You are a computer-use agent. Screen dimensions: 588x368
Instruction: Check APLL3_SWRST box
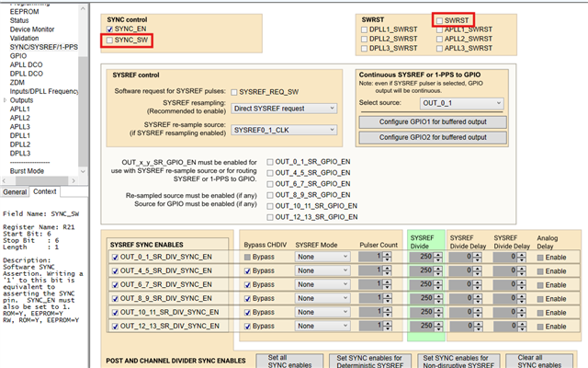tap(439, 49)
